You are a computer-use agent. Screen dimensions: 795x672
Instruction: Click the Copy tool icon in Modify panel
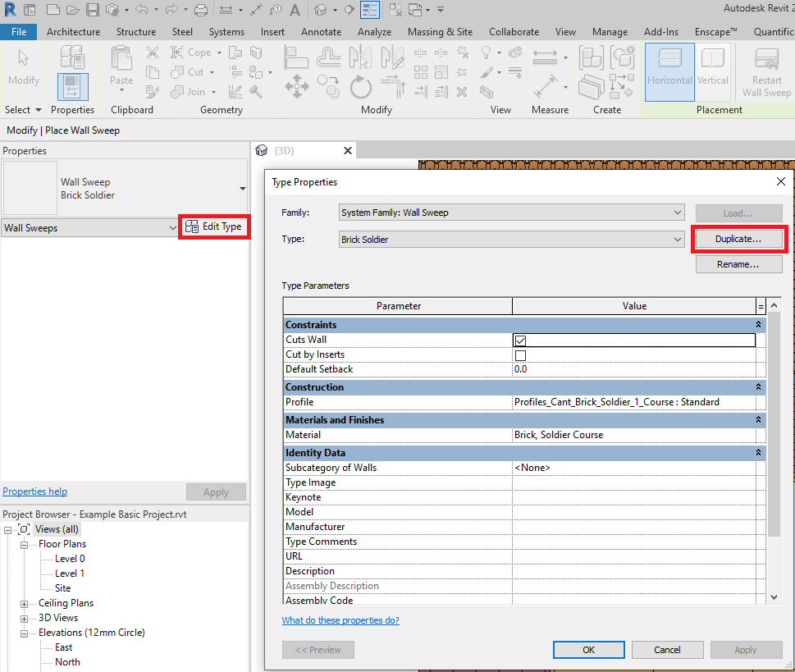tap(328, 86)
